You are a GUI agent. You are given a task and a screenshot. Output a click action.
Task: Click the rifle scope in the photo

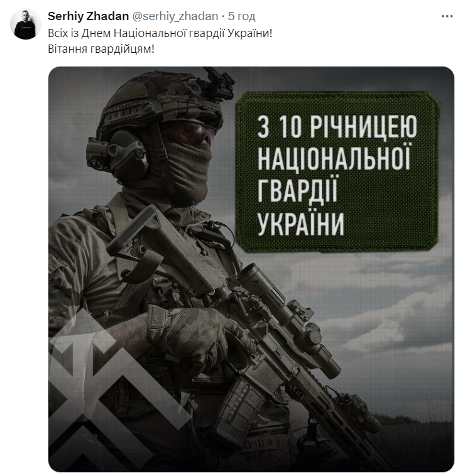point(288,316)
